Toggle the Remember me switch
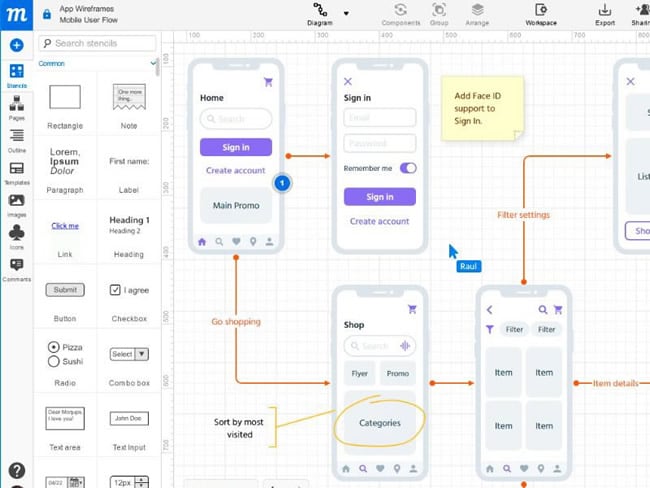650x488 pixels. pos(408,168)
